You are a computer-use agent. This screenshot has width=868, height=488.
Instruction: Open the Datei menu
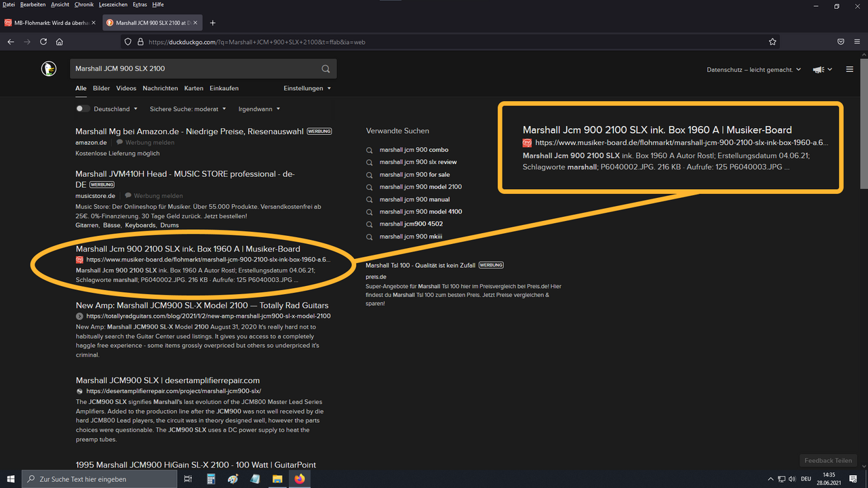click(9, 4)
